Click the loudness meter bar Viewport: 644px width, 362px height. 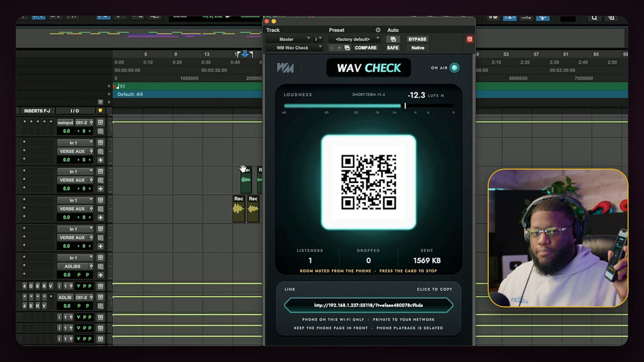(x=369, y=106)
